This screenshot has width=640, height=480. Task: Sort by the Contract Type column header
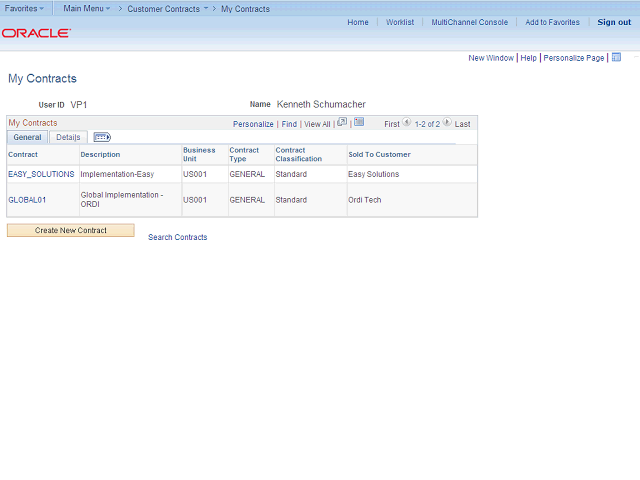[x=244, y=155]
